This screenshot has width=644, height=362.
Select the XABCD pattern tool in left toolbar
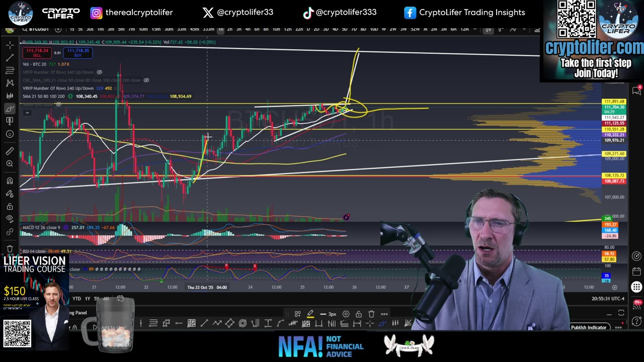[x=10, y=83]
